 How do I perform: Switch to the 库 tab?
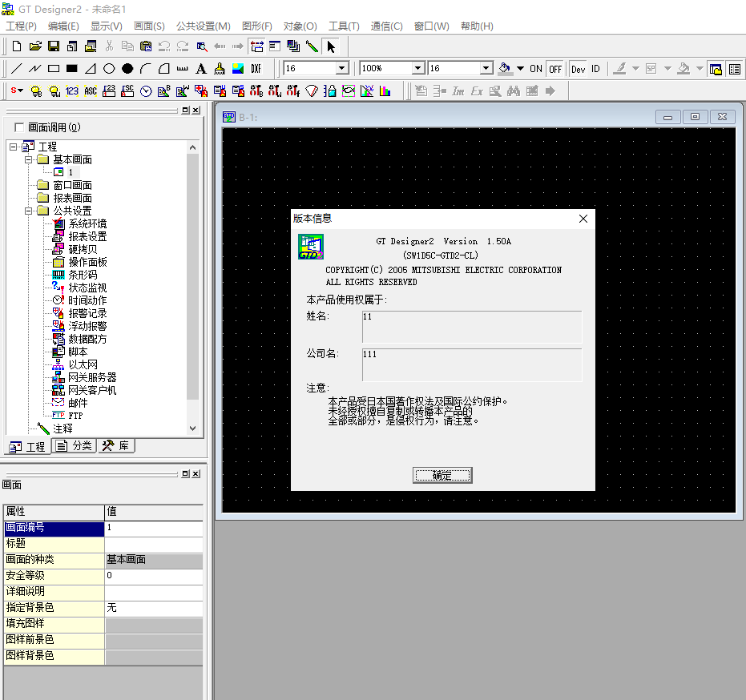(x=116, y=445)
